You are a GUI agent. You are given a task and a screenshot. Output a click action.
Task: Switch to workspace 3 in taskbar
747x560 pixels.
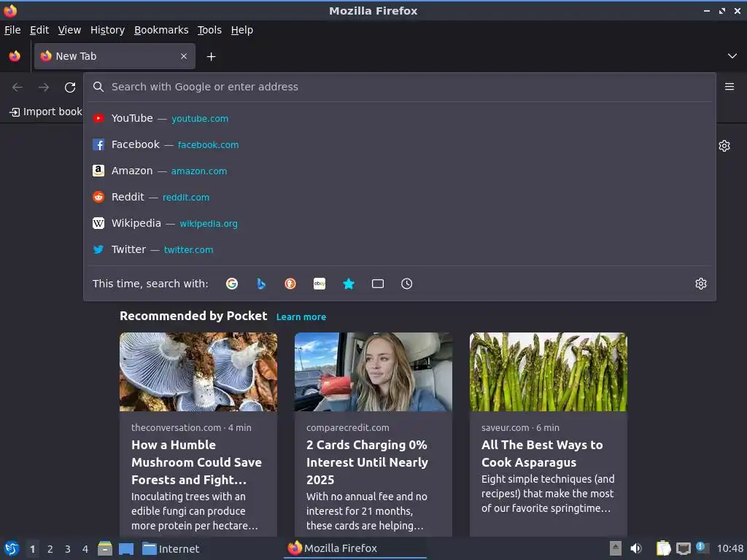(x=68, y=549)
